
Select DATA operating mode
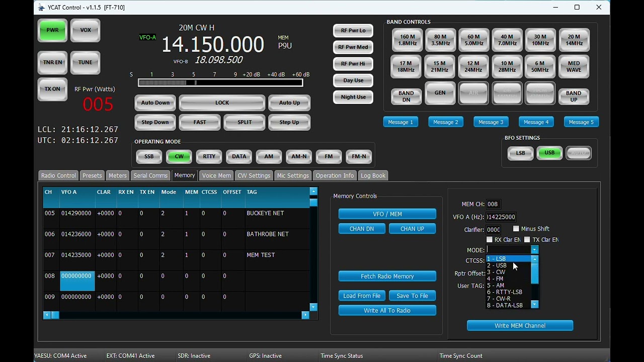click(239, 157)
